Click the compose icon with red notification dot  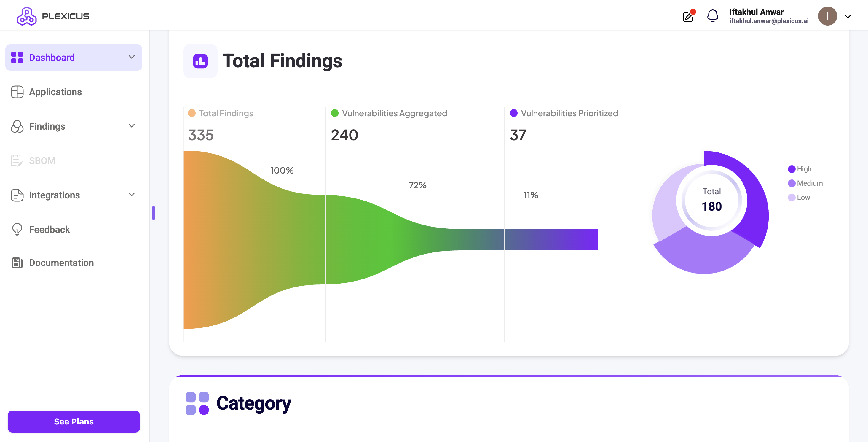point(688,16)
